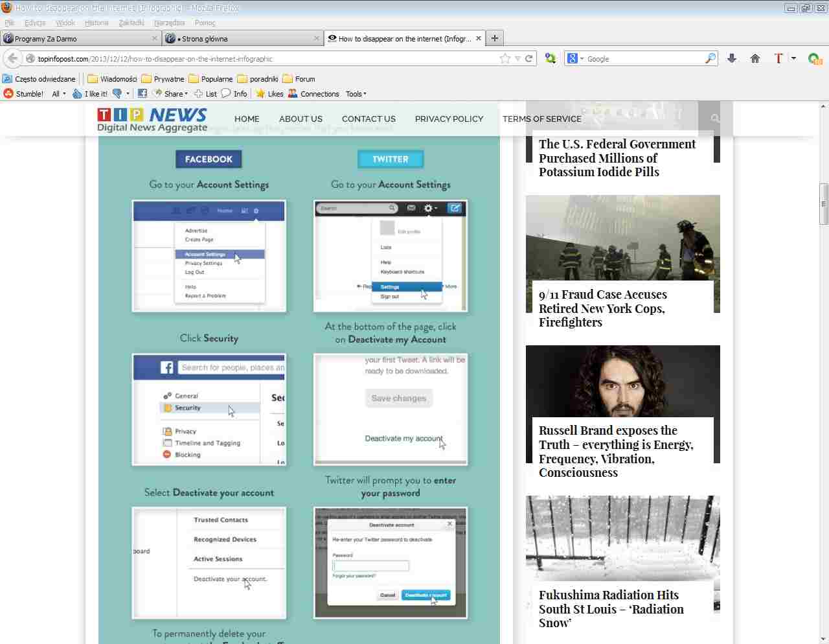Click the TIP NEWS site logo
This screenshot has width=829, height=644.
coord(152,119)
